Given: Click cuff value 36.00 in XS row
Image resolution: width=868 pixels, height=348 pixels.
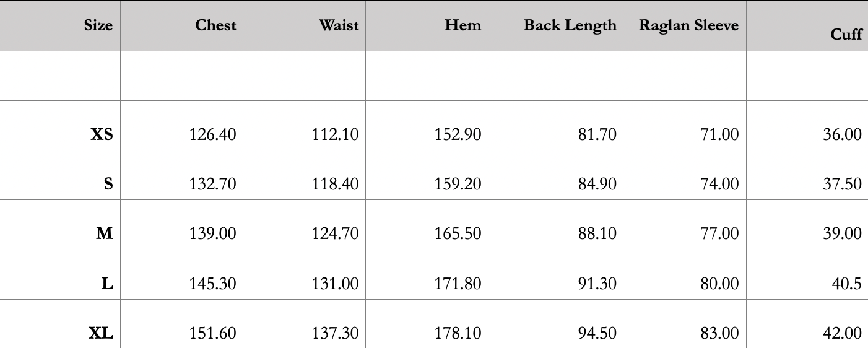Looking at the screenshot, I should (842, 134).
